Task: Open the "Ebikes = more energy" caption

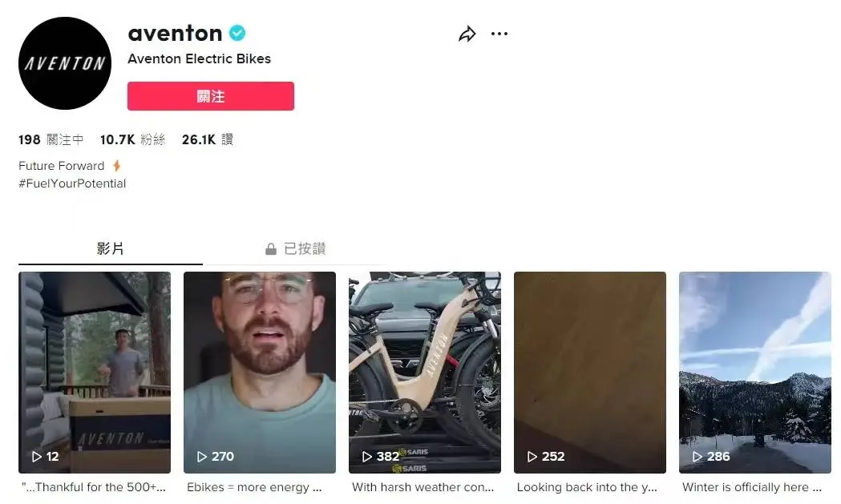Action: (254, 487)
